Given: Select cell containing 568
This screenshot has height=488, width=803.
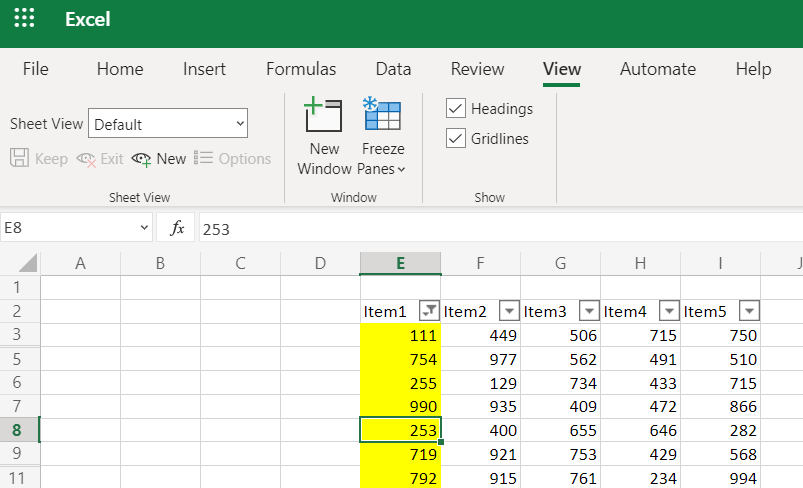Looking at the screenshot, I should click(720, 454).
